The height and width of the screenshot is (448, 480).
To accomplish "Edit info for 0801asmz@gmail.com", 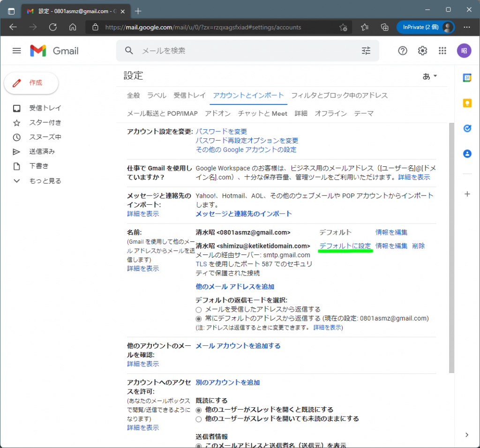I will pos(391,232).
